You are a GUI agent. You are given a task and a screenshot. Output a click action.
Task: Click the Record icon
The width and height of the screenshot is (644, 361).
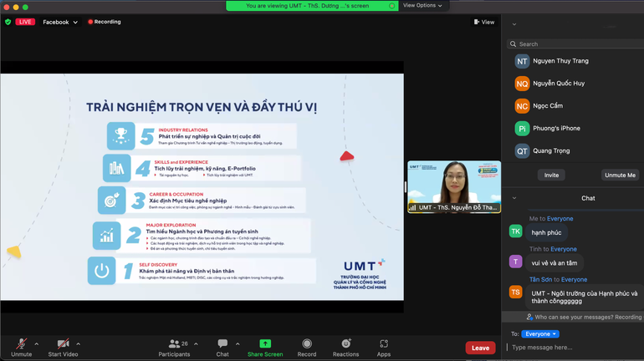(x=307, y=343)
